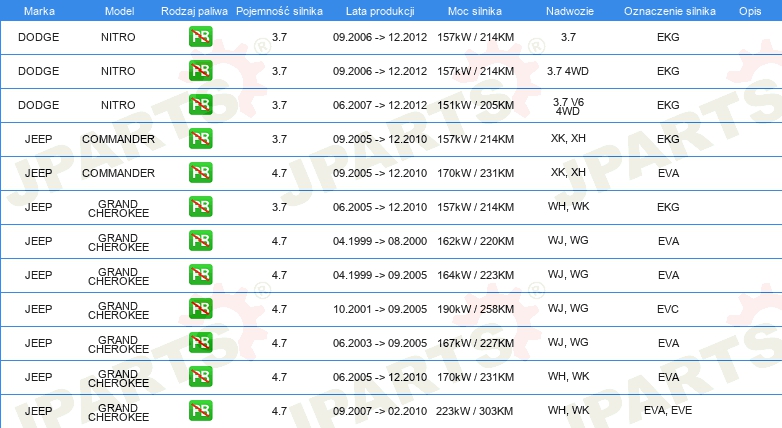
Task: Select the '167kW / 227KM' power cell
Action: [x=475, y=343]
